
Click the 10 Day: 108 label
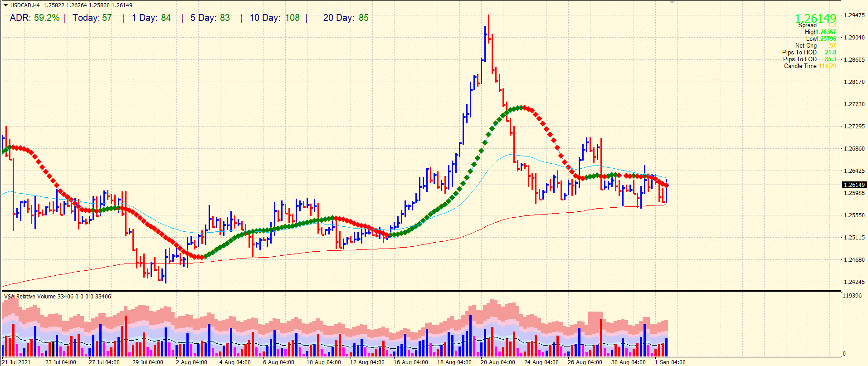[x=275, y=18]
